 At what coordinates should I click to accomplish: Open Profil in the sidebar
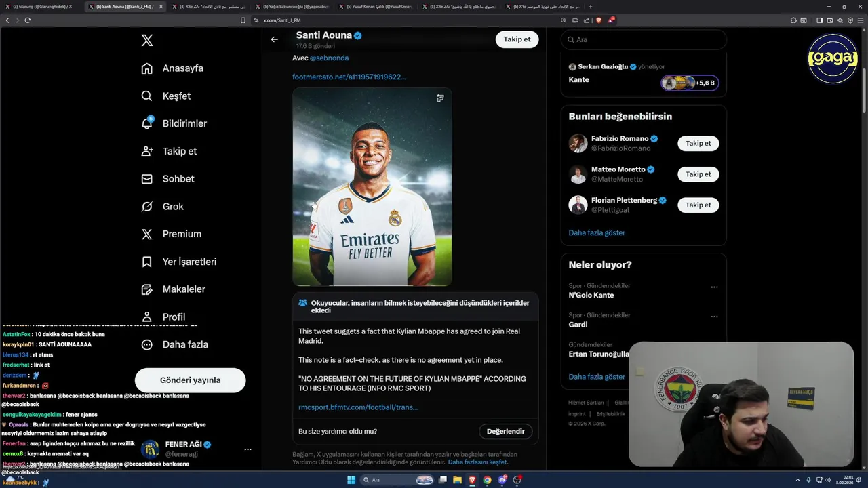(x=163, y=317)
